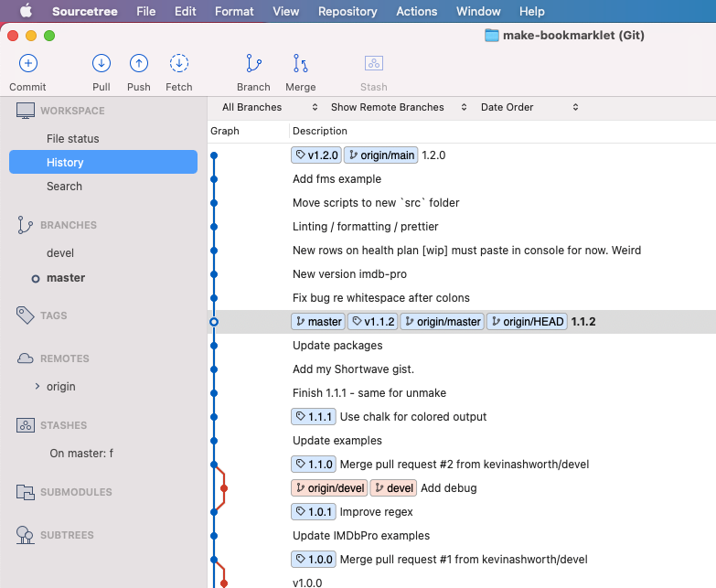This screenshot has width=716, height=588.
Task: Select 'Move scripts to new `src` folder' commit
Action: [x=462, y=203]
